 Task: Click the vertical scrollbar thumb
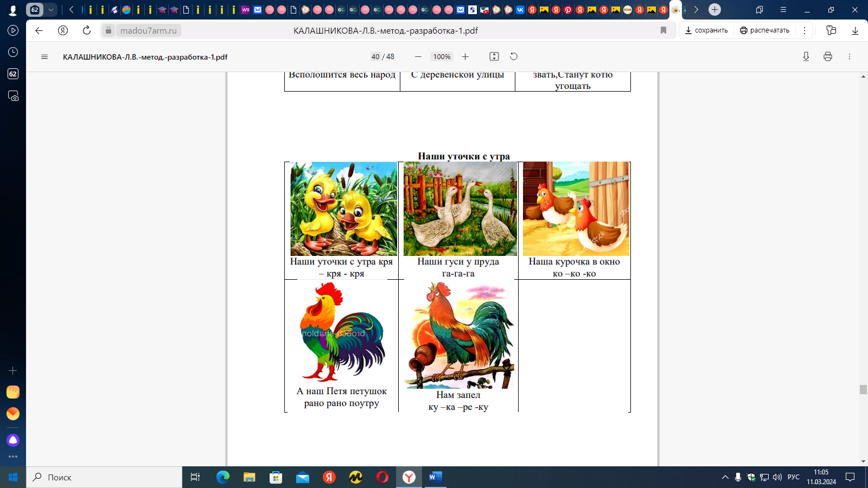[x=863, y=389]
